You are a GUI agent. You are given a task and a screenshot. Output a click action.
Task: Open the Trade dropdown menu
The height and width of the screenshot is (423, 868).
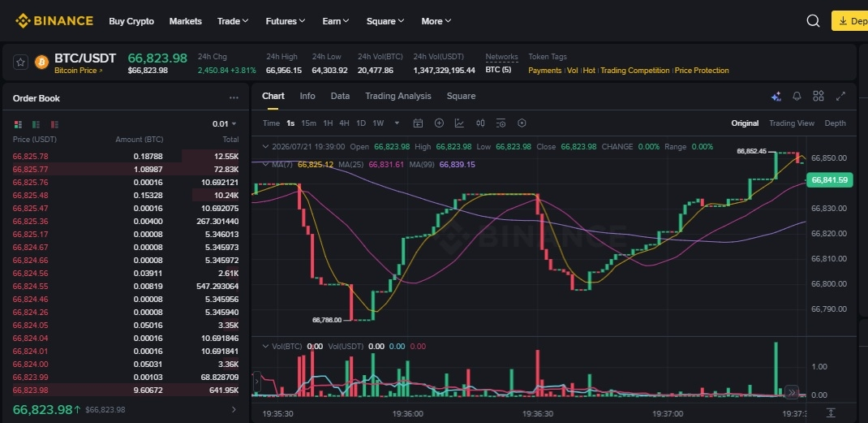pyautogui.click(x=233, y=21)
